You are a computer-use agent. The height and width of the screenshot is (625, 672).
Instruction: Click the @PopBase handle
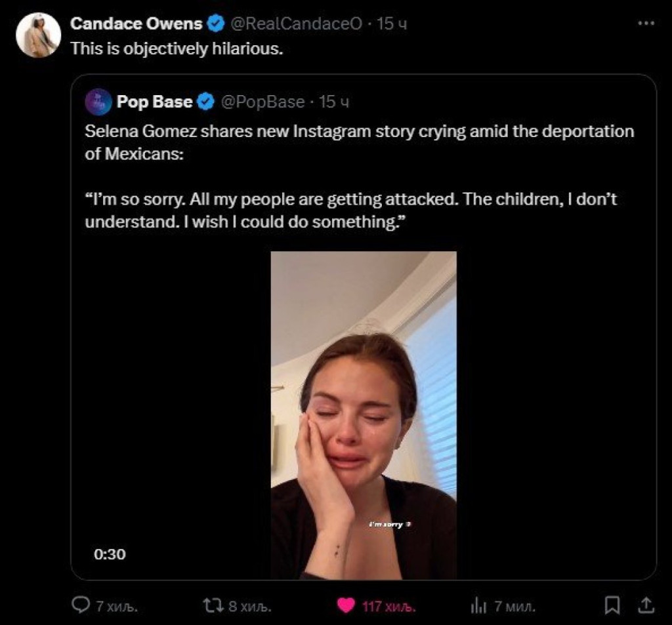[x=262, y=102]
